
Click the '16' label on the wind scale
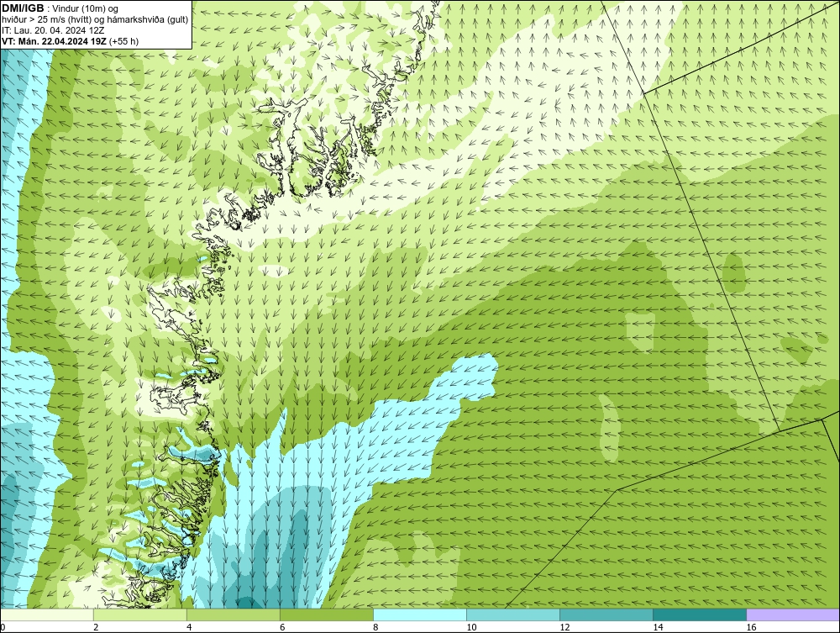751,627
